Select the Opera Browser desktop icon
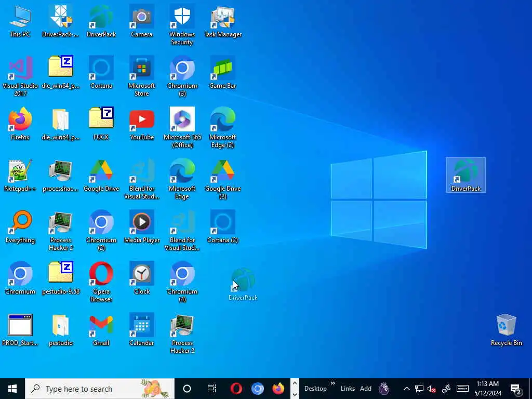The height and width of the screenshot is (399, 532). 101,282
